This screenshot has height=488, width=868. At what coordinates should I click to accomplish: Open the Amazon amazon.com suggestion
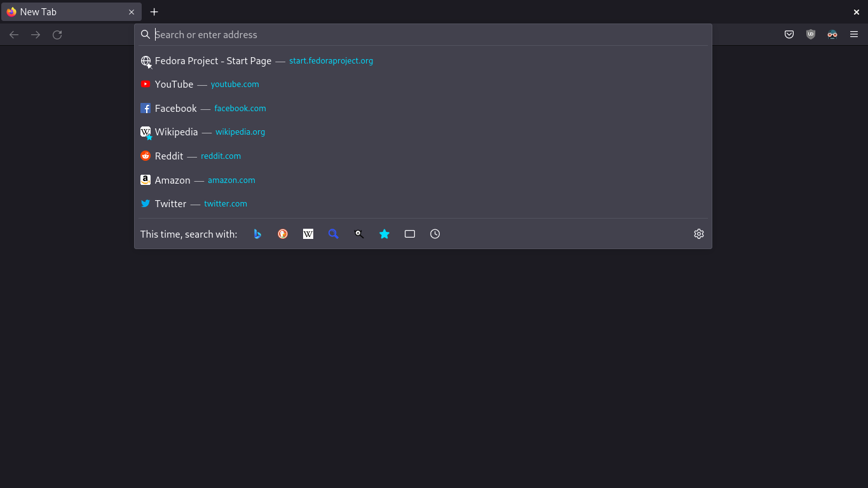tap(423, 180)
